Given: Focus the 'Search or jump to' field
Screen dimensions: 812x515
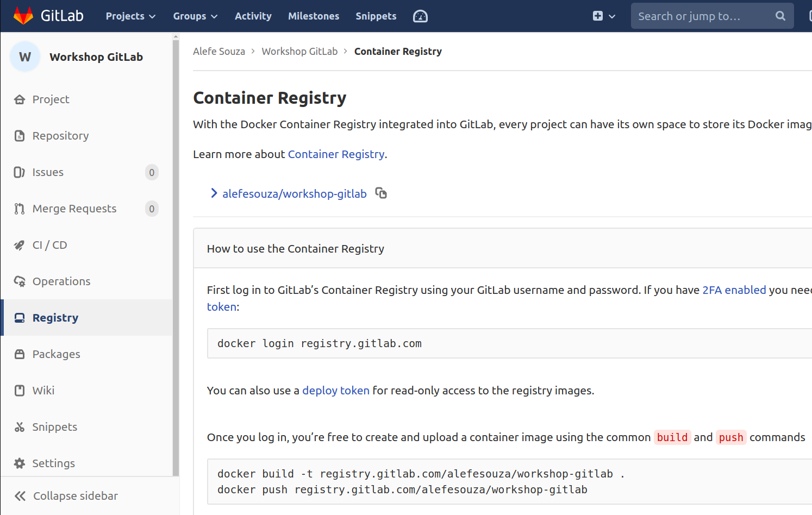Looking at the screenshot, I should tap(712, 16).
